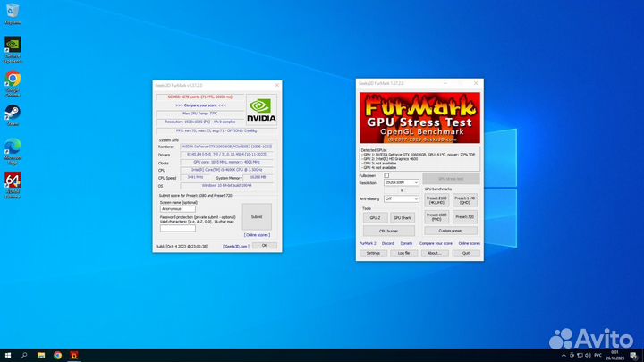Click the password protection input field

[178, 228]
